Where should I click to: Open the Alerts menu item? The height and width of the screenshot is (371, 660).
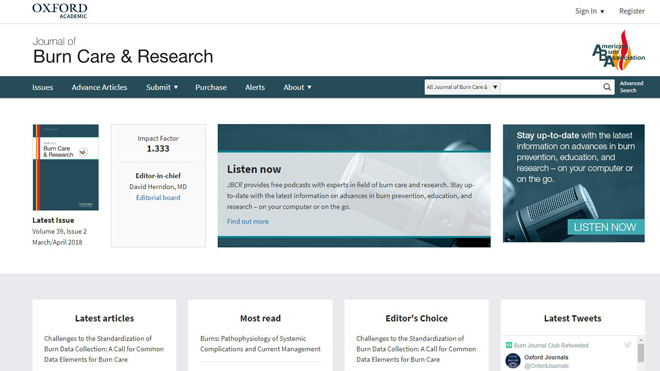point(255,87)
